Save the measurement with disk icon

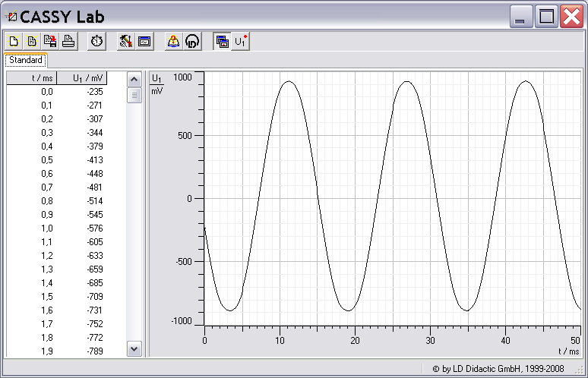50,41
